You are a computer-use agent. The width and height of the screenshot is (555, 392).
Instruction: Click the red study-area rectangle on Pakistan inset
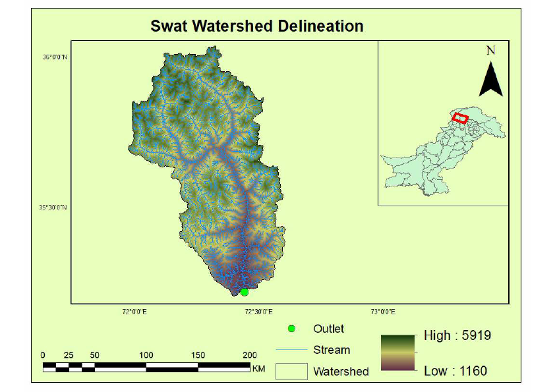click(x=459, y=119)
